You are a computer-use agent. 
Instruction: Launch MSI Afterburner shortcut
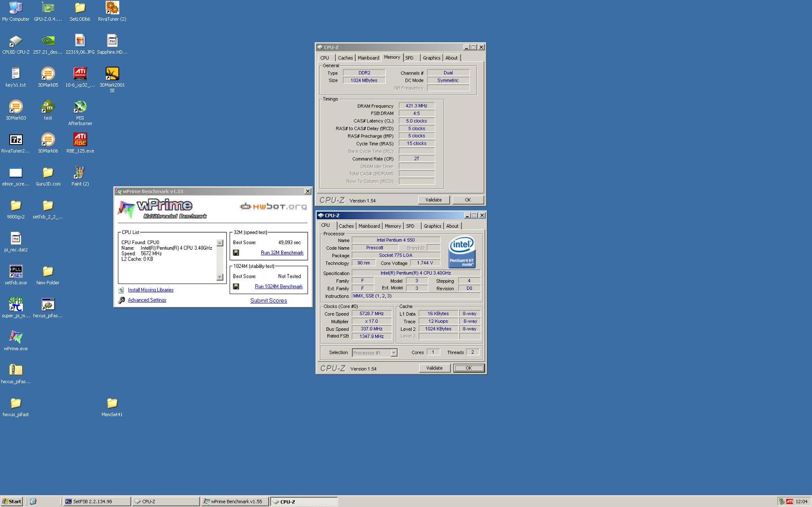tap(80, 107)
